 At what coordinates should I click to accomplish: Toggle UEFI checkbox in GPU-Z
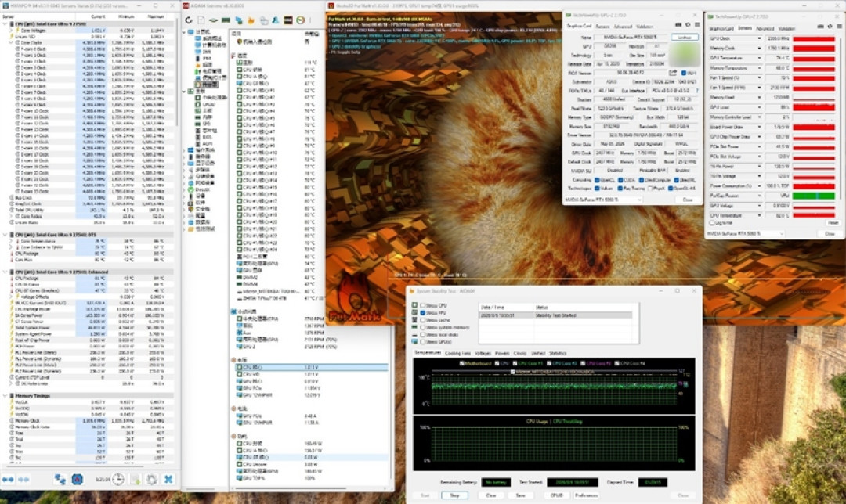684,73
